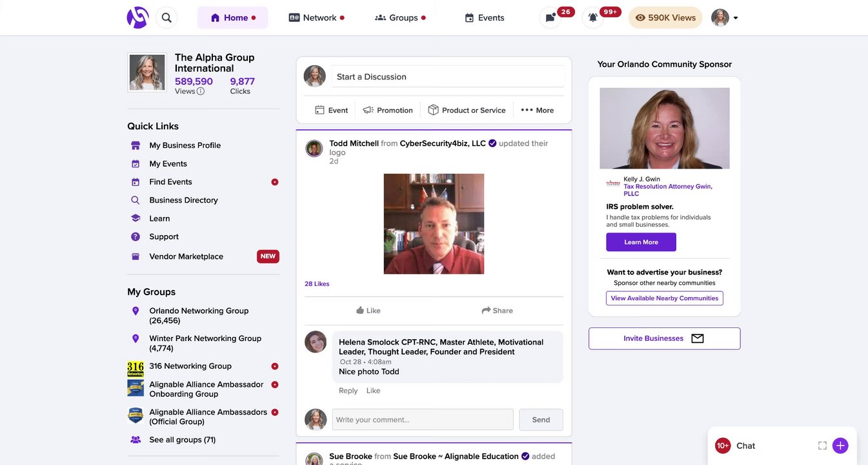Click the Write your comment field
The image size is (868, 465).
pyautogui.click(x=423, y=420)
